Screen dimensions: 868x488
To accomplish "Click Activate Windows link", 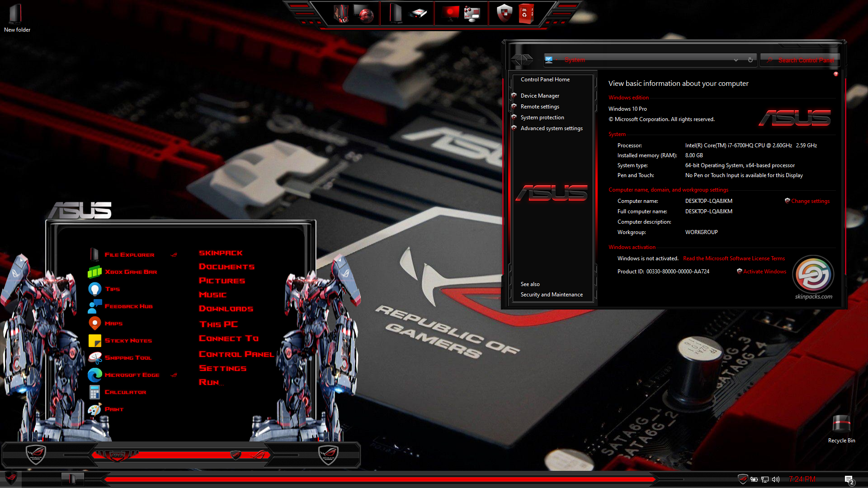I will 764,272.
